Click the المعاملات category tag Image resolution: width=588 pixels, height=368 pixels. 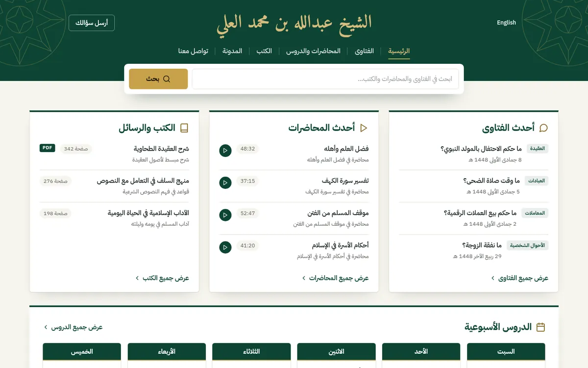pos(535,213)
